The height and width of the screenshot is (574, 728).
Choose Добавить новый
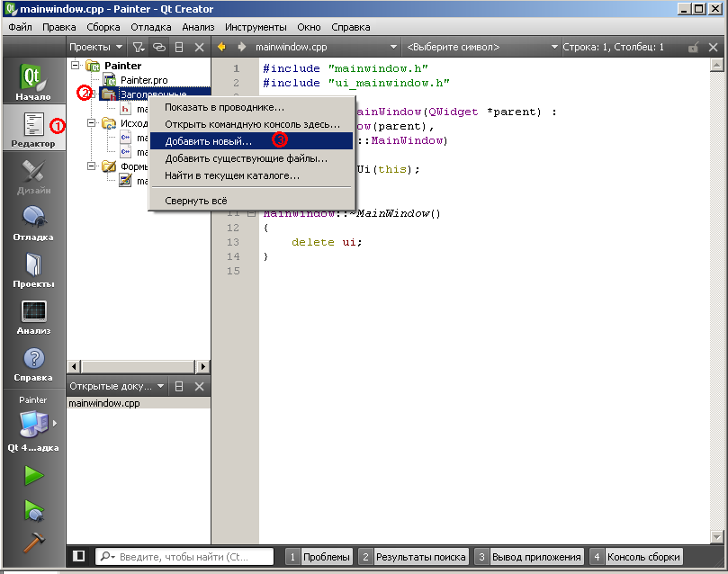[x=251, y=141]
